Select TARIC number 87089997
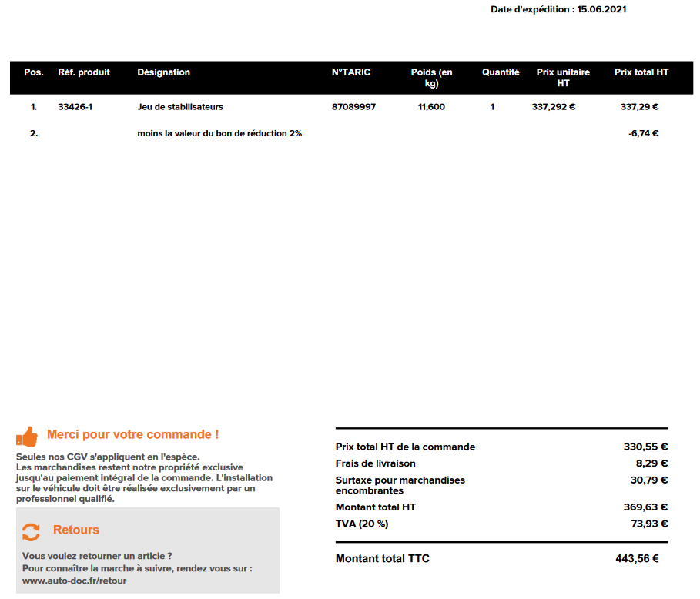 pos(353,107)
